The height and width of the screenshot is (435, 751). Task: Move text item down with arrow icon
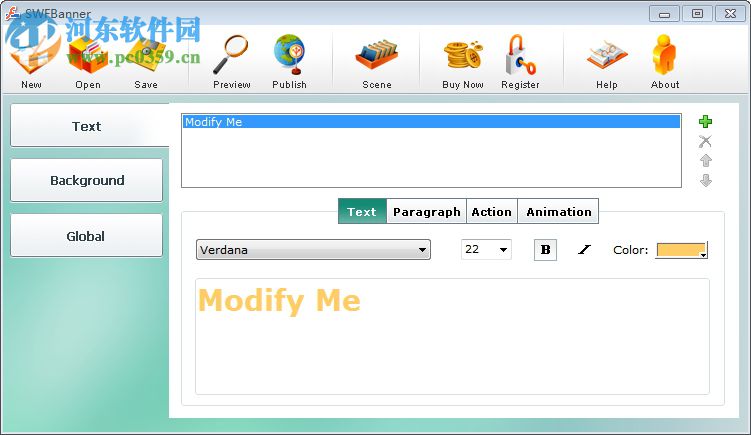tap(705, 181)
